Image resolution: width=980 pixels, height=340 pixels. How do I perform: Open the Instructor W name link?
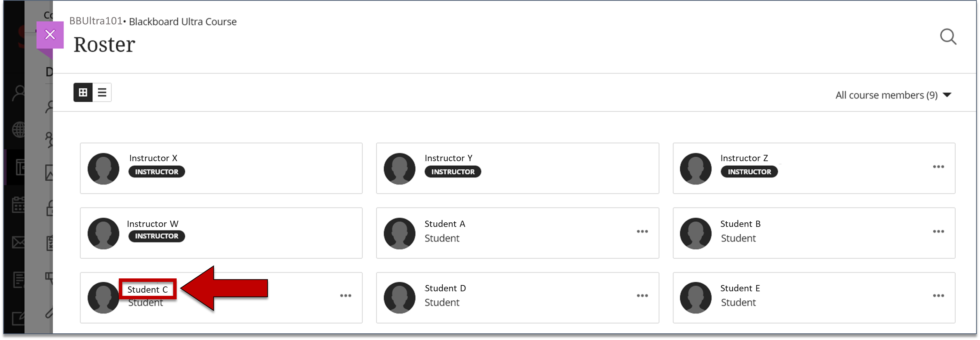(153, 224)
